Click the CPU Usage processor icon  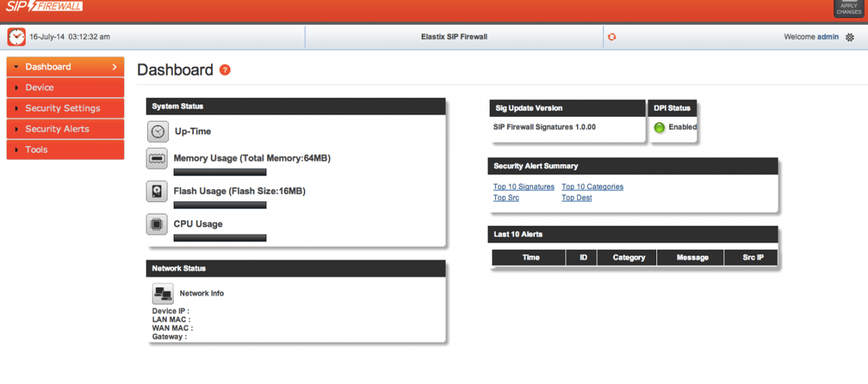click(x=157, y=224)
